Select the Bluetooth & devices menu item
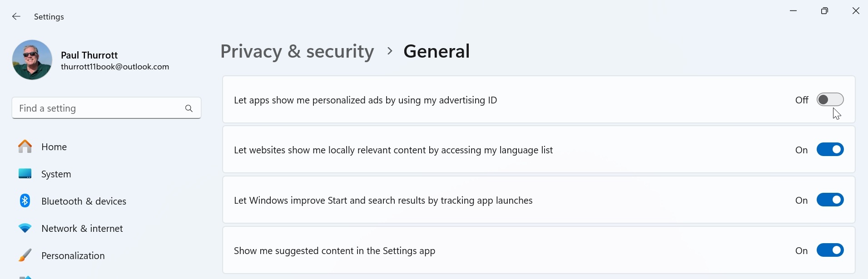Viewport: 868px width, 279px height. click(84, 201)
